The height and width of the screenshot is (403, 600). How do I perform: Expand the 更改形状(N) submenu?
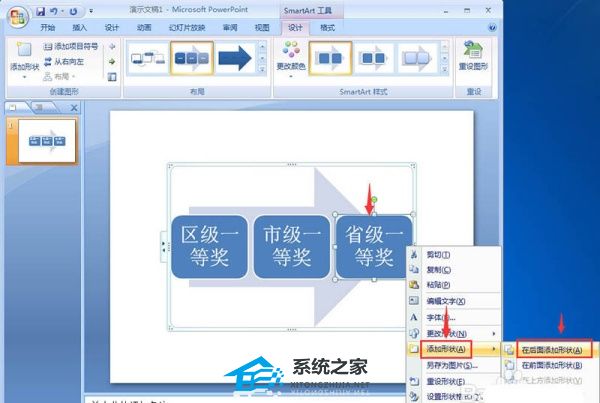[x=455, y=334]
